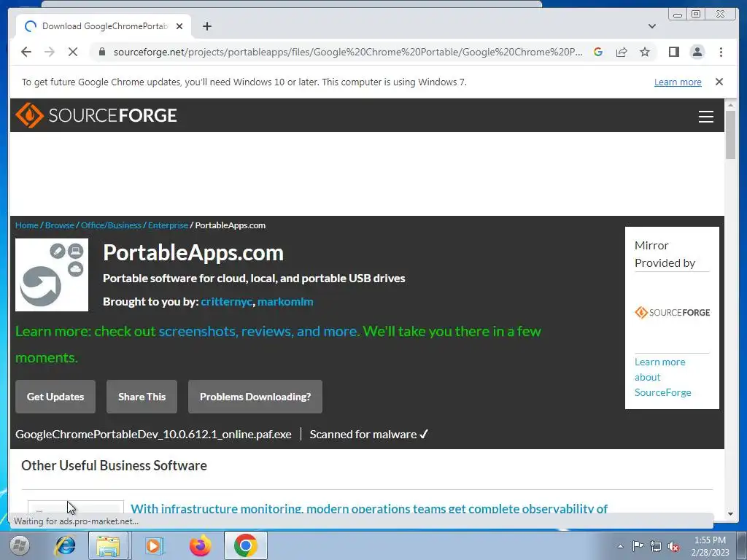Follow the Learn more link about Chrome updates
Viewport: 747px width, 560px height.
click(x=678, y=82)
